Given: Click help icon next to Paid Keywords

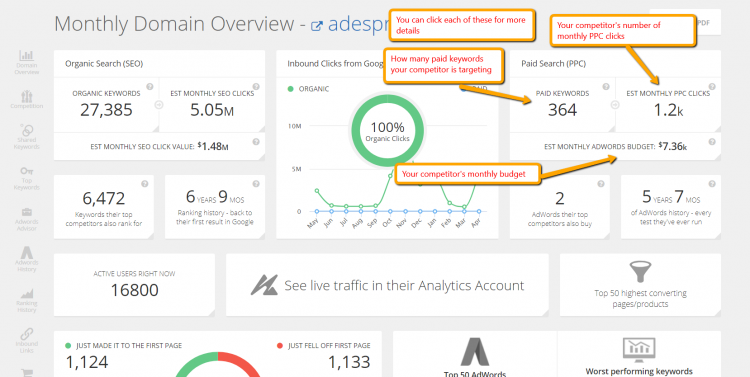Looking at the screenshot, I should (606, 87).
